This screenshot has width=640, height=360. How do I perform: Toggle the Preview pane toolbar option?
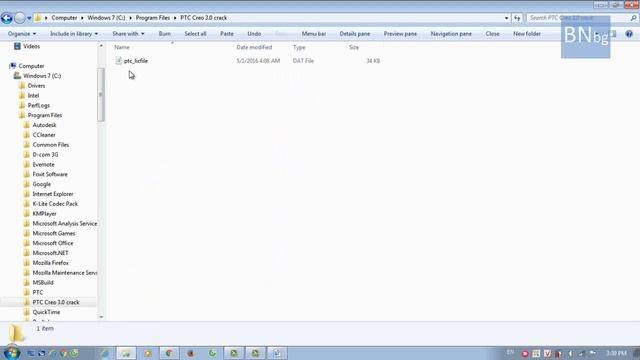click(400, 34)
